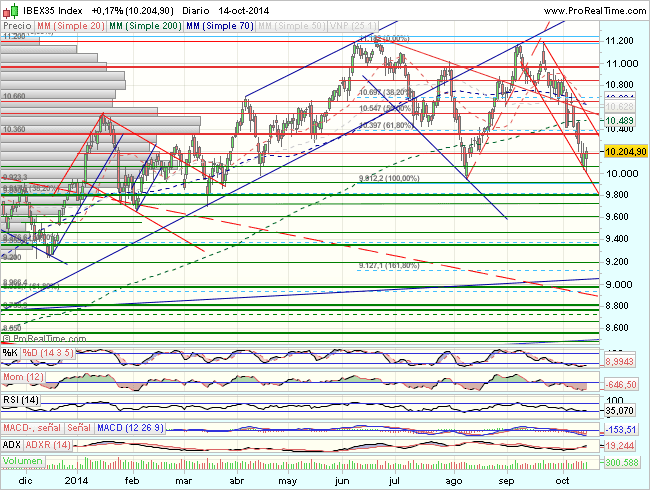The width and height of the screenshot is (650, 490).
Task: Select the %K stochastic label
Action: tap(10, 353)
